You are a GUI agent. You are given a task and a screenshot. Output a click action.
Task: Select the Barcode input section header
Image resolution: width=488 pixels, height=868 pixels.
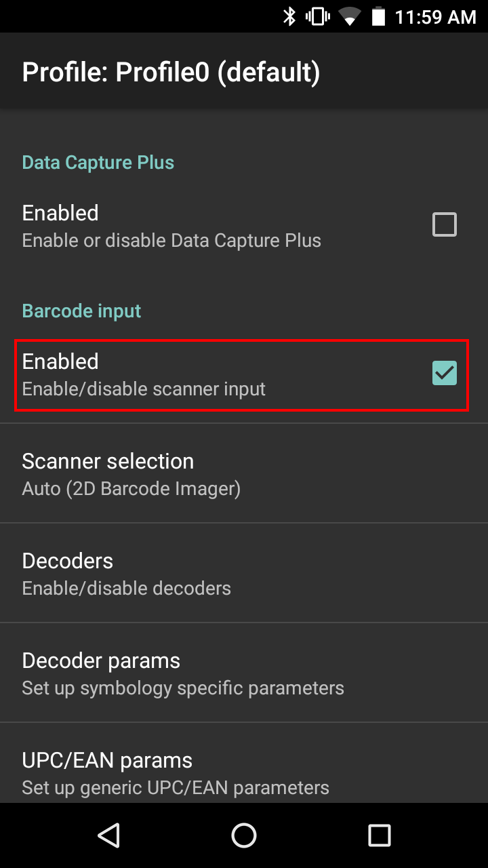(81, 311)
